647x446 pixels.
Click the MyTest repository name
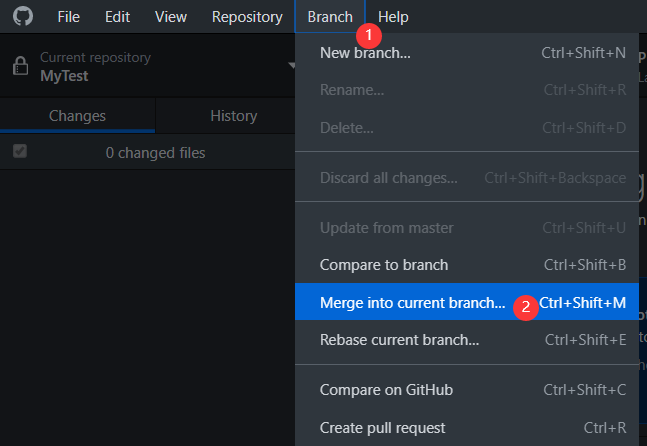(65, 75)
